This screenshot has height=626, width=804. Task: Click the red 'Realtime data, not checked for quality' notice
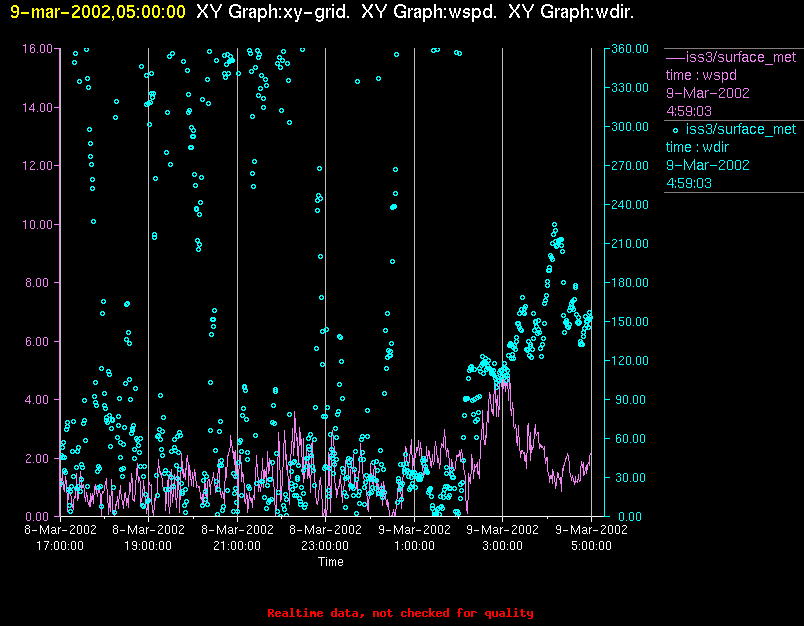(400, 613)
